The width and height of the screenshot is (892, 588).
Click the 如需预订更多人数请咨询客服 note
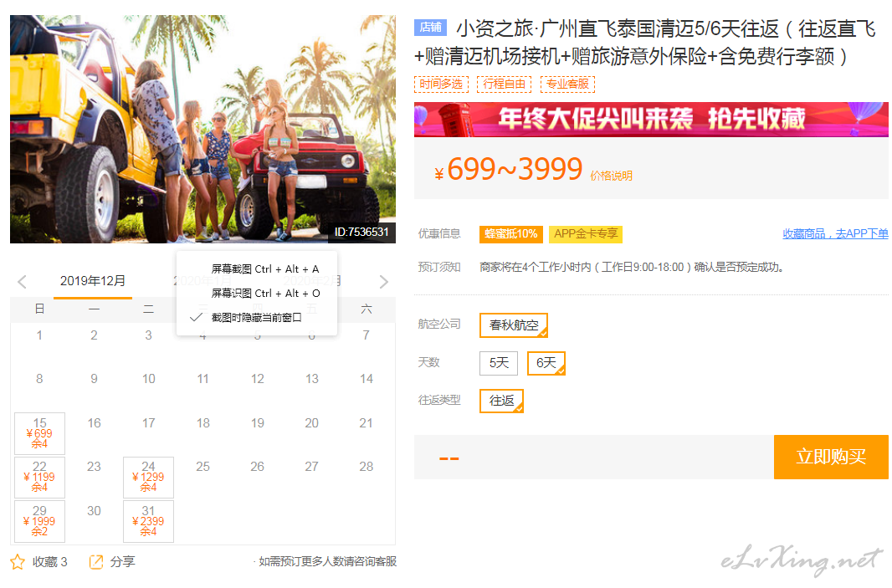tap(326, 562)
